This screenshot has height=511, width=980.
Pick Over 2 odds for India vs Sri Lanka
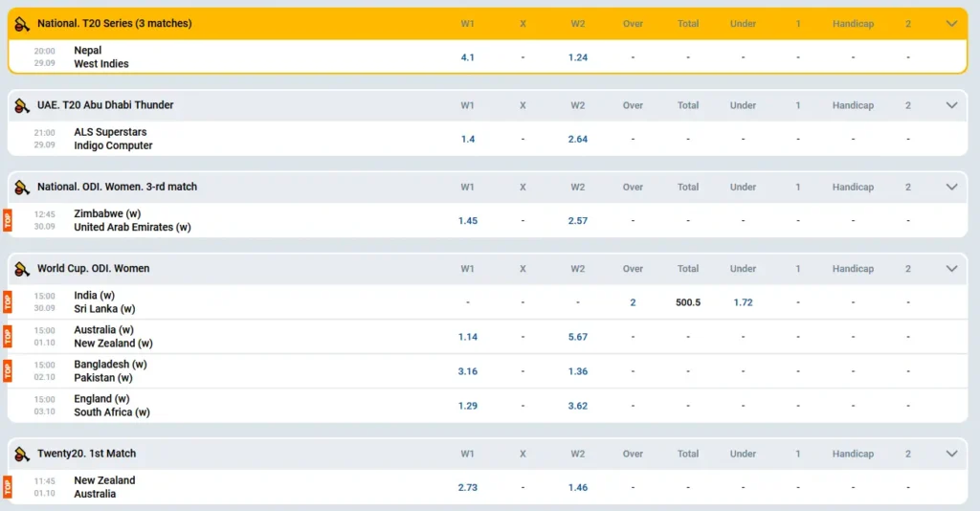(633, 302)
